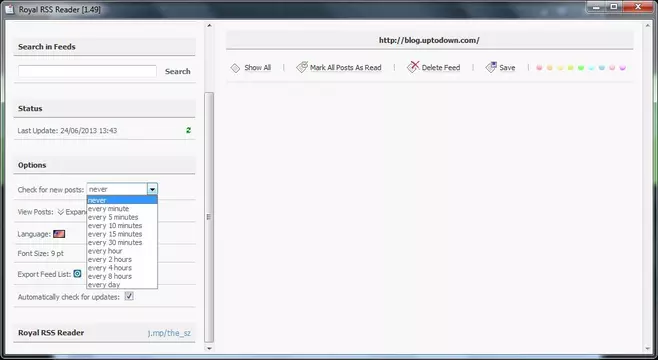Select 'never' in the dropdown list
The width and height of the screenshot is (658, 360).
click(x=122, y=200)
